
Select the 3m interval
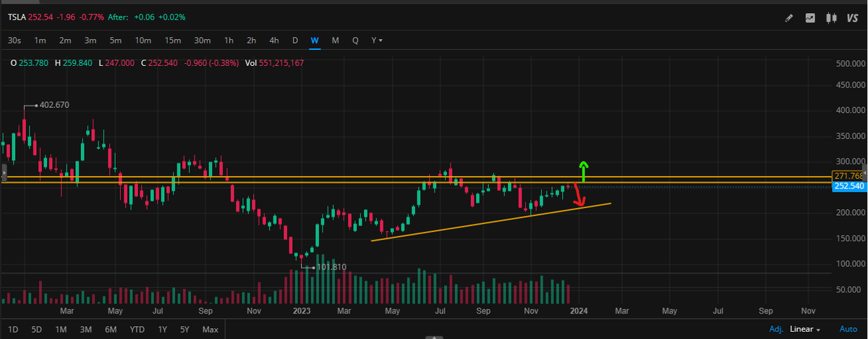pos(90,40)
